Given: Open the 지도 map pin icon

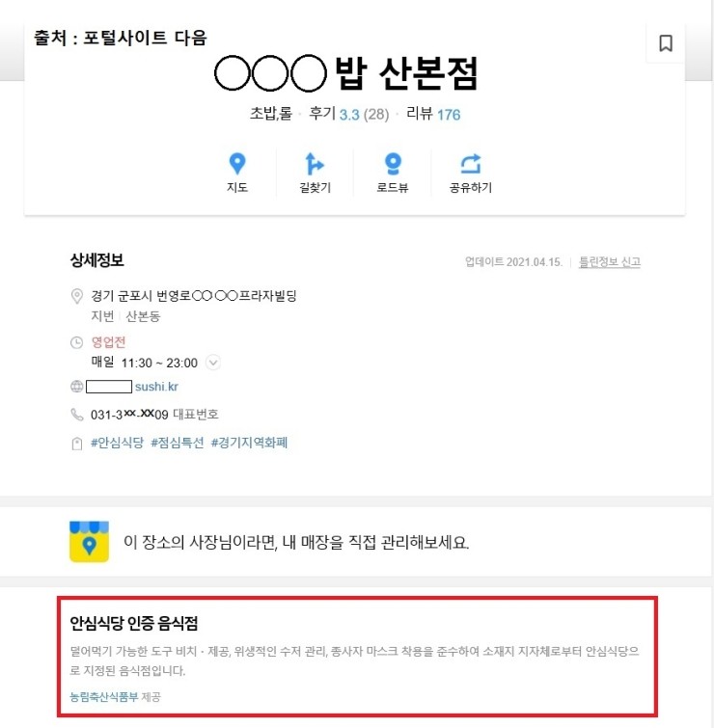Looking at the screenshot, I should (x=237, y=164).
